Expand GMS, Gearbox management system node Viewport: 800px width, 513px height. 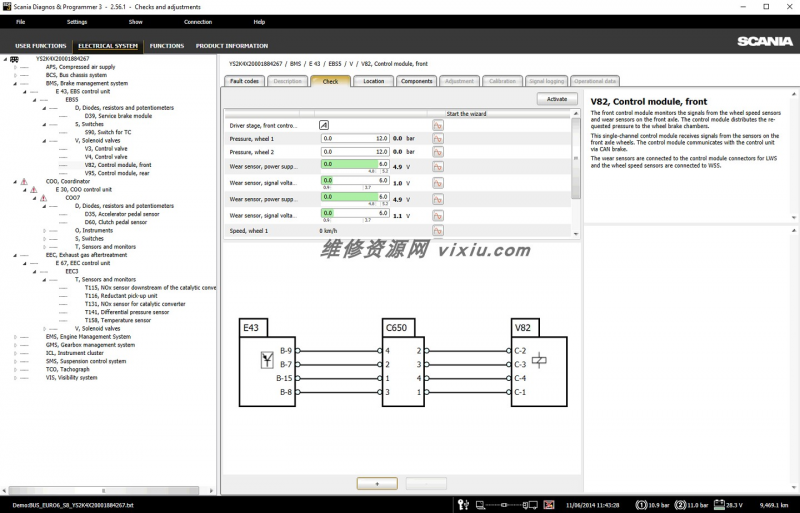pyautogui.click(x=15, y=345)
